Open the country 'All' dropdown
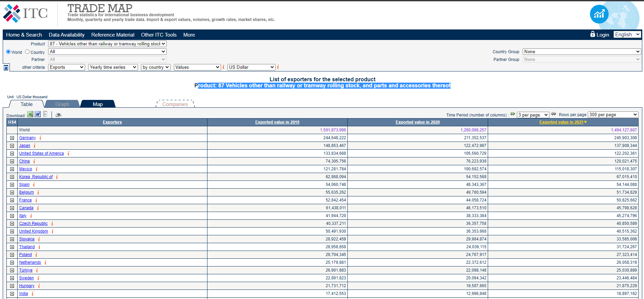The image size is (644, 299). (x=107, y=51)
